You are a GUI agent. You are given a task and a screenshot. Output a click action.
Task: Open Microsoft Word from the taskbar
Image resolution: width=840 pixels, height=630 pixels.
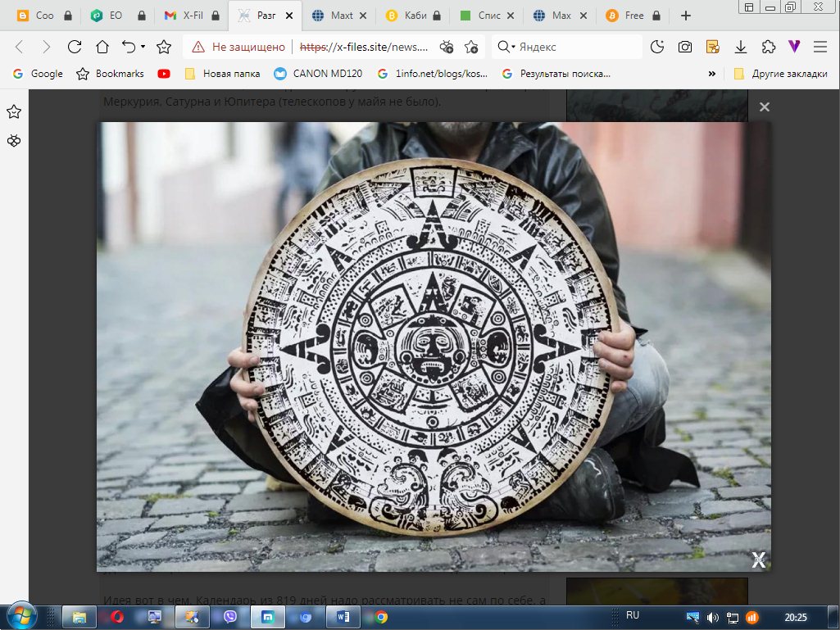[x=343, y=617]
